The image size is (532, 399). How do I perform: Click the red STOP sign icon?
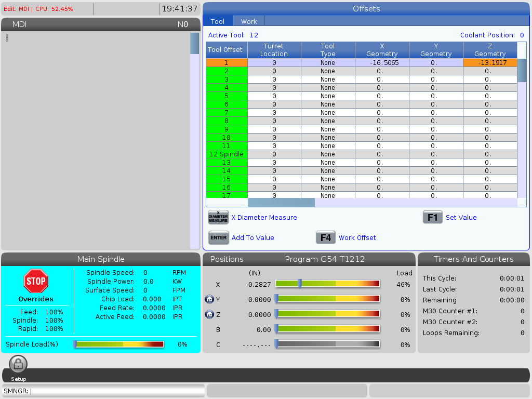(x=36, y=281)
